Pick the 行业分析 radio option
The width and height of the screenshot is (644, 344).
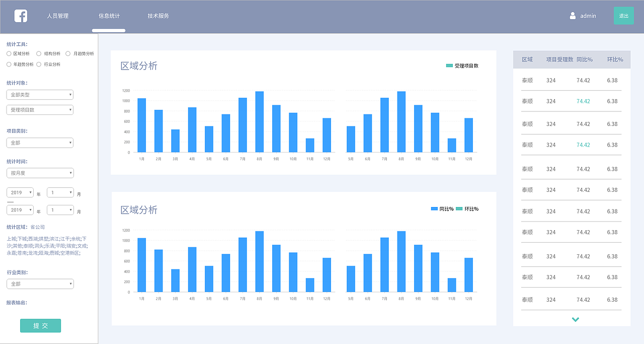pyautogui.click(x=39, y=64)
